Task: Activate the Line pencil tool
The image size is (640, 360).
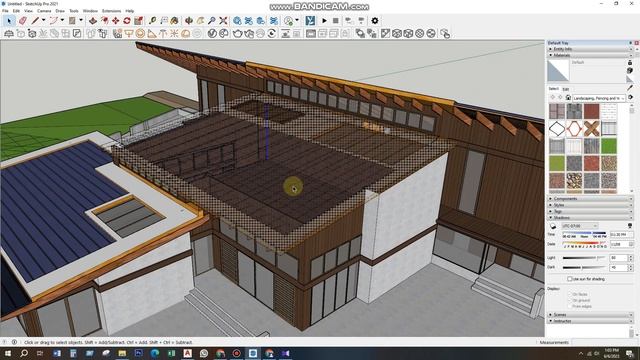Action: [x=36, y=20]
